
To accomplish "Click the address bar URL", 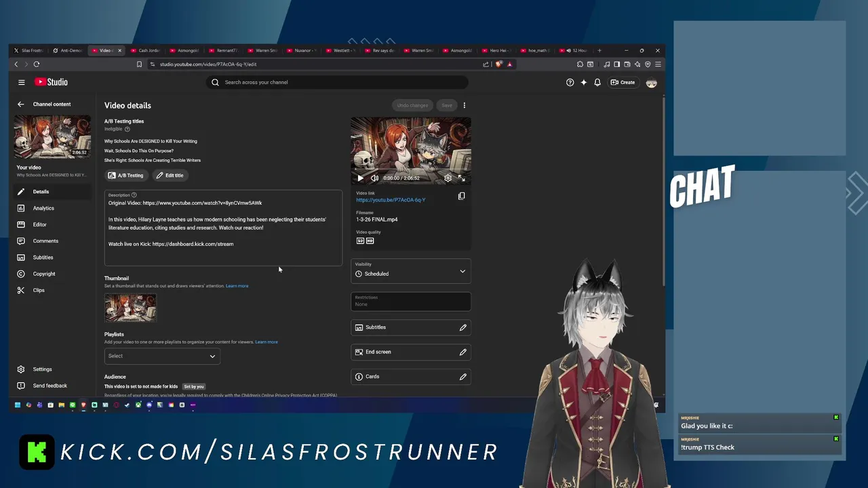I will coord(208,64).
